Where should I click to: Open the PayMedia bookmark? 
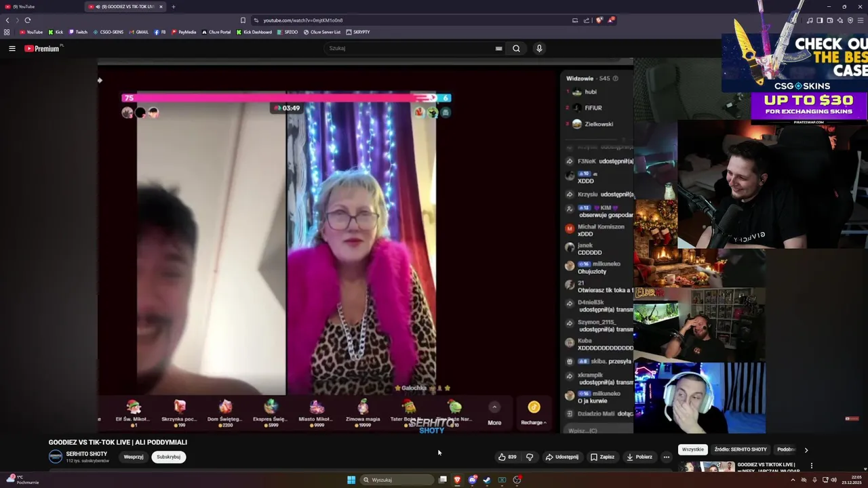click(x=184, y=32)
